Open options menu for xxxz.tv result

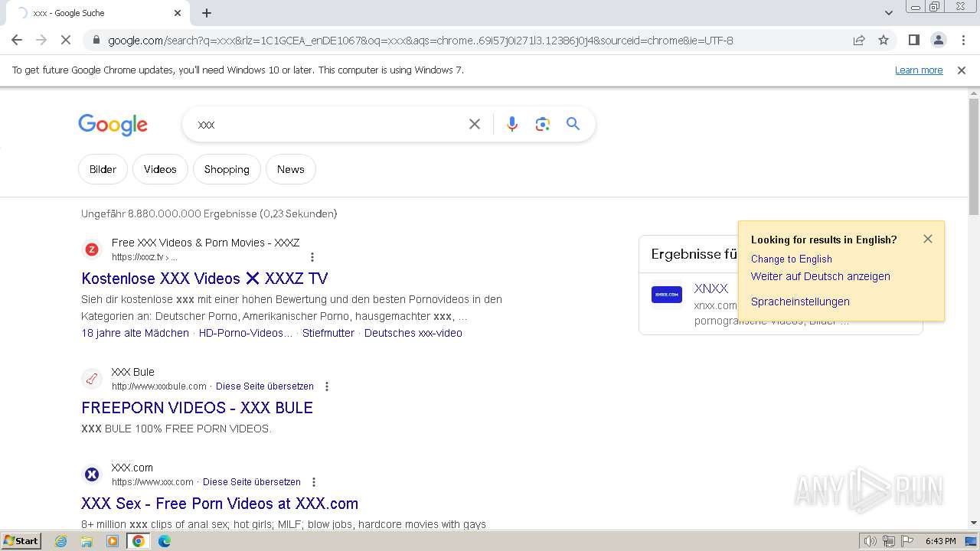tap(312, 257)
